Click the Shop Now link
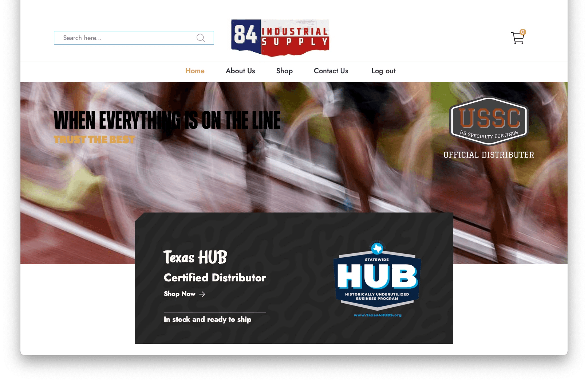Screen dimensions: 588x382 [x=185, y=294]
